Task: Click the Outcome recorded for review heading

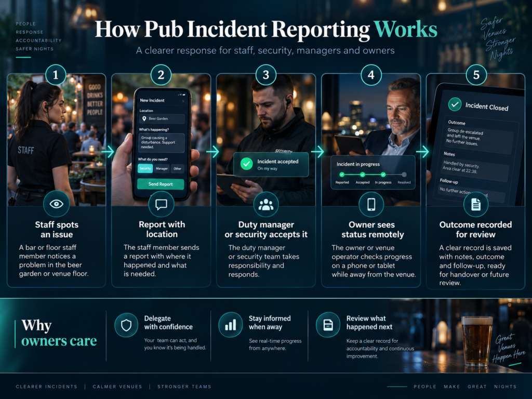Action: tap(476, 229)
